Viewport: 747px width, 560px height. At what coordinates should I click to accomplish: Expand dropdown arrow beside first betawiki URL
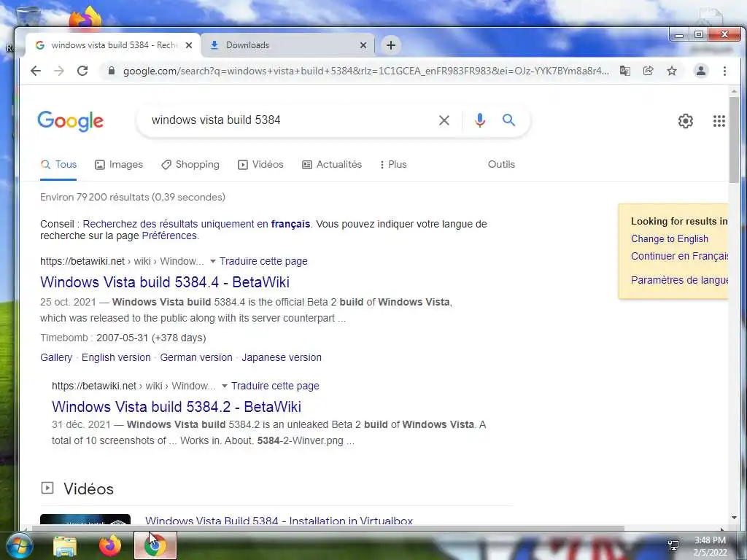(213, 262)
